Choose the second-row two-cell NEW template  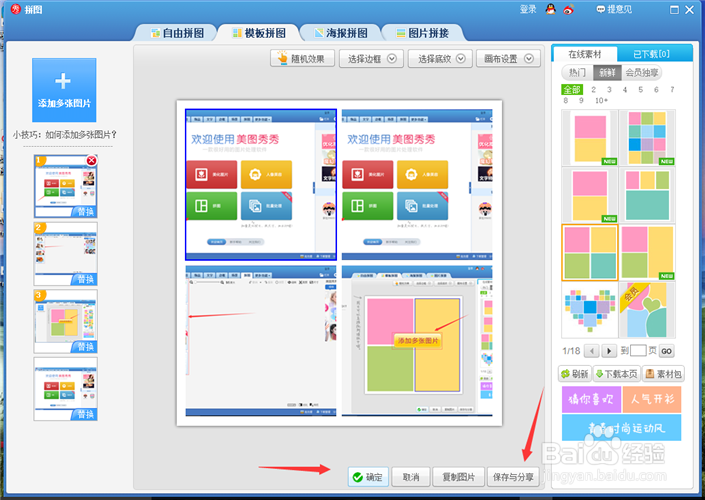(x=589, y=195)
